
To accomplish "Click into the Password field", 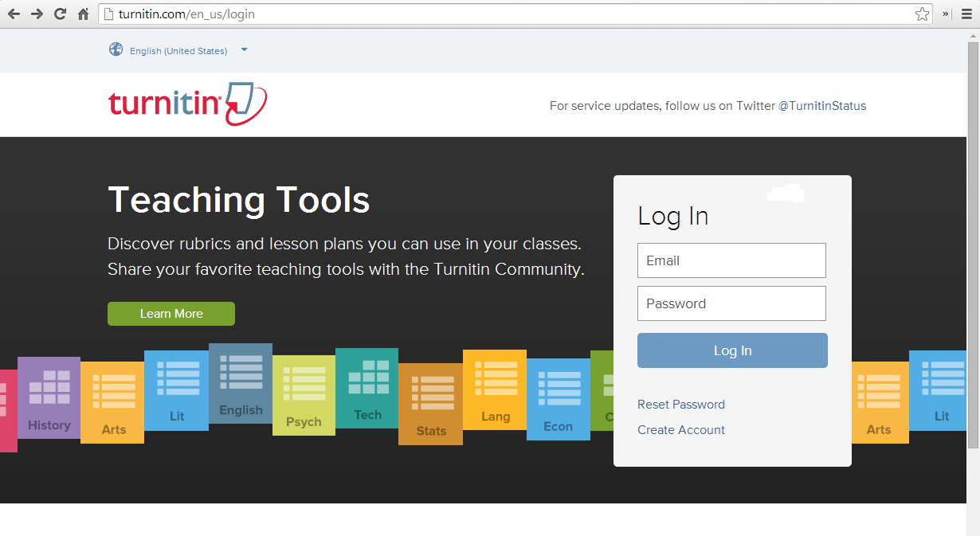I will [731, 303].
